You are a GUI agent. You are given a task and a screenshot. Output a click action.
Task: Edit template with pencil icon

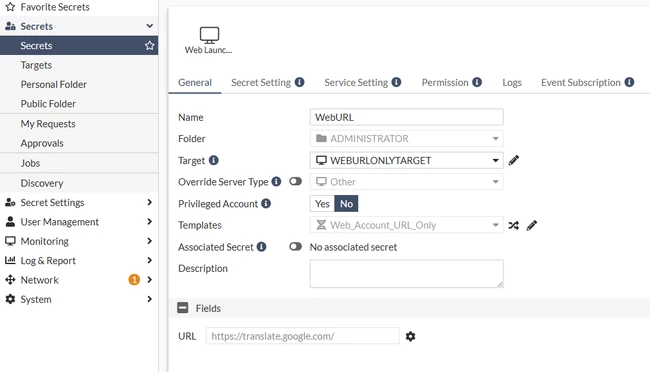(x=532, y=225)
